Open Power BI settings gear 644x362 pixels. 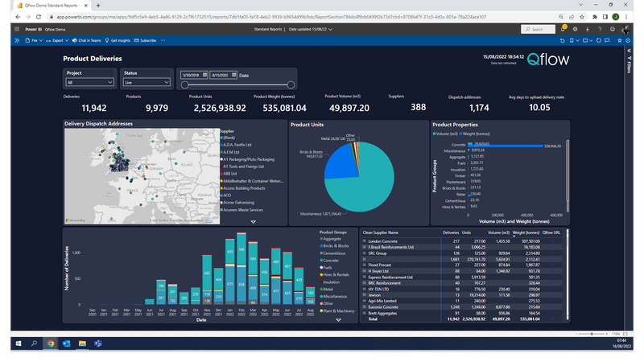coord(575,29)
